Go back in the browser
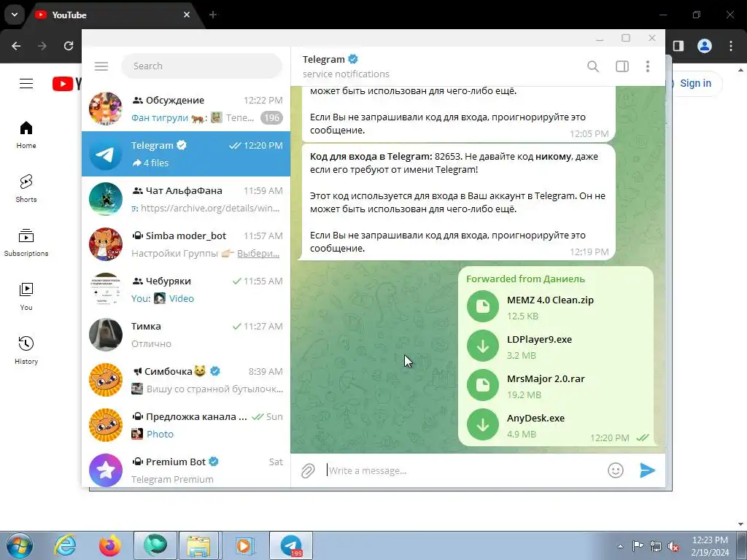The height and width of the screenshot is (560, 747). click(x=16, y=46)
